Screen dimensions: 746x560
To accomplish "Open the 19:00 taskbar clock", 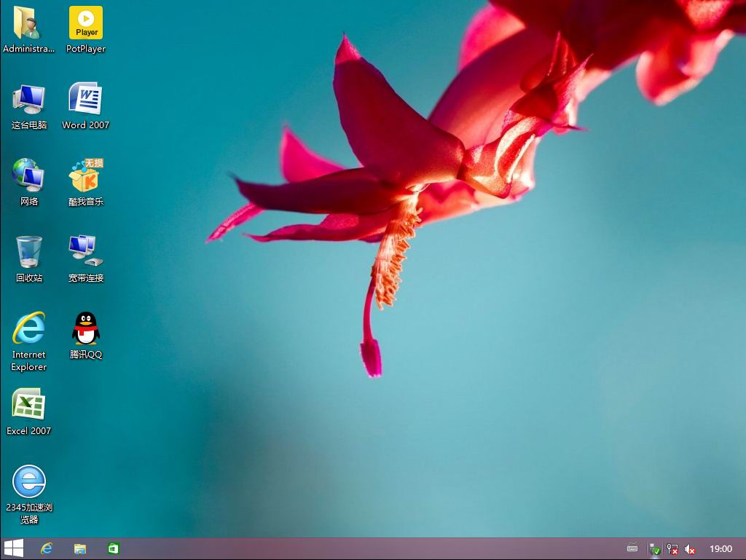I will [721, 549].
